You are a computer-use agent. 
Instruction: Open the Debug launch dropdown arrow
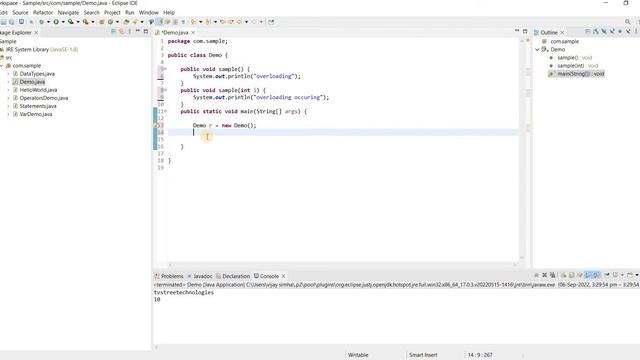(x=48, y=22)
